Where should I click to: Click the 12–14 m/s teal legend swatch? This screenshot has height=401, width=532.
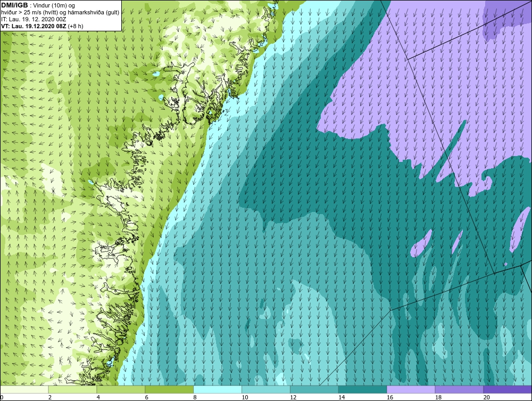click(314, 389)
